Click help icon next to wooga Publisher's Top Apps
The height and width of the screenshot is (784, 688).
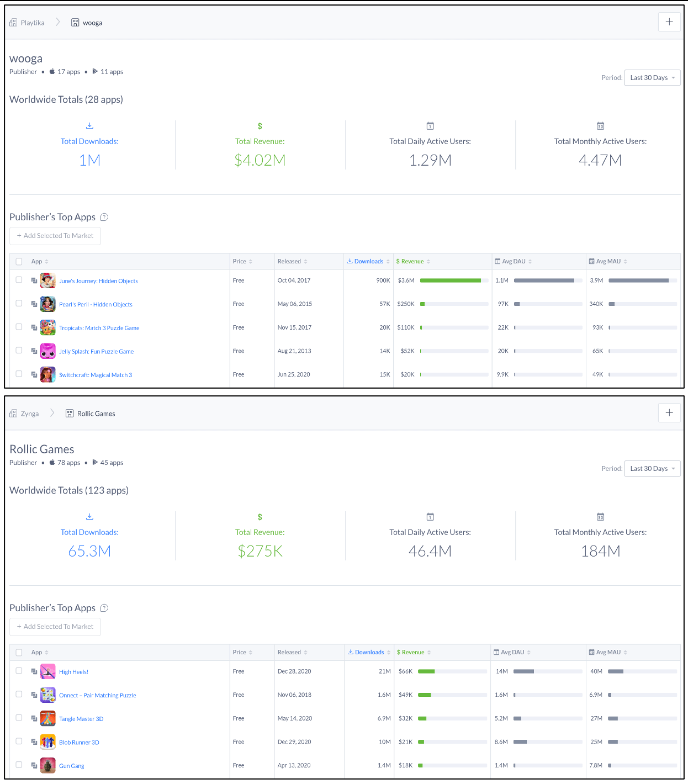click(104, 217)
